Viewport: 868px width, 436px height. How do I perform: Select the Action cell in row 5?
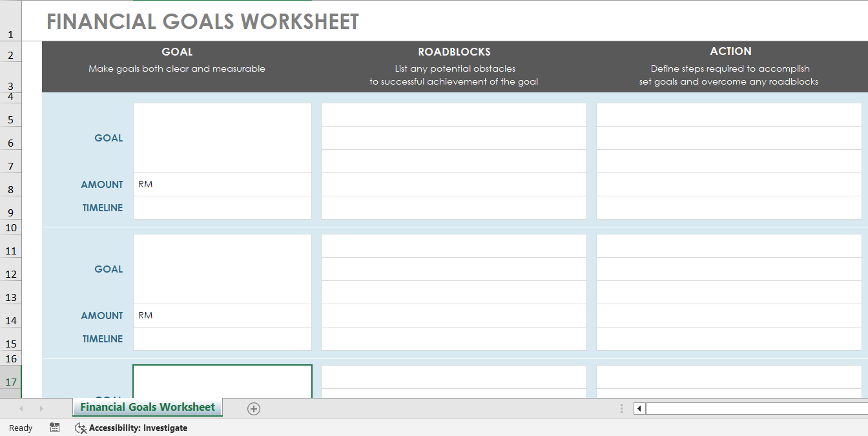tap(729, 115)
